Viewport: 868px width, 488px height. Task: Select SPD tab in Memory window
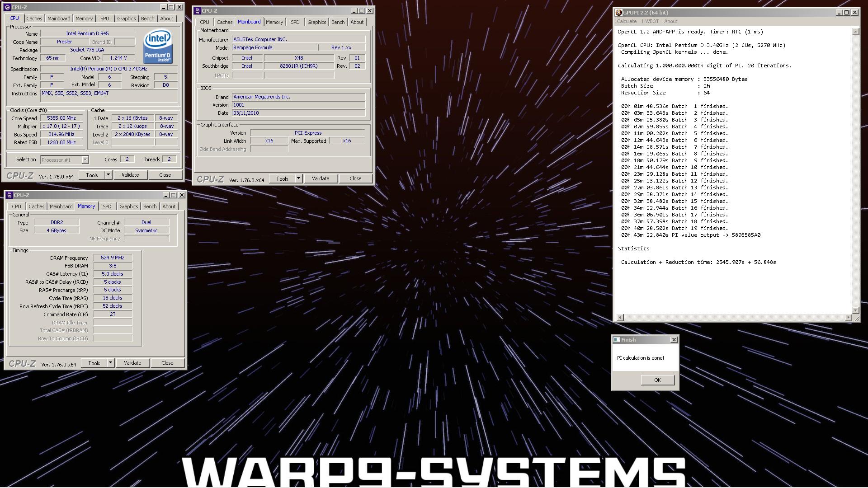107,206
